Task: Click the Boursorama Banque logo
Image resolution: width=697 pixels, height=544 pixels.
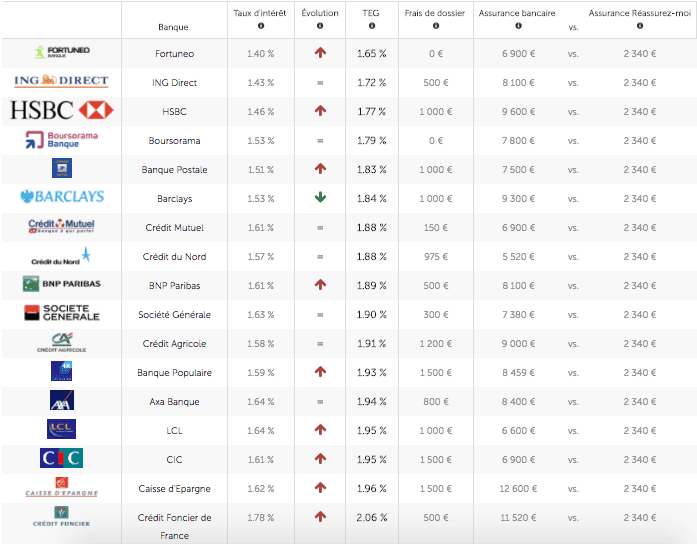Action: click(62, 140)
